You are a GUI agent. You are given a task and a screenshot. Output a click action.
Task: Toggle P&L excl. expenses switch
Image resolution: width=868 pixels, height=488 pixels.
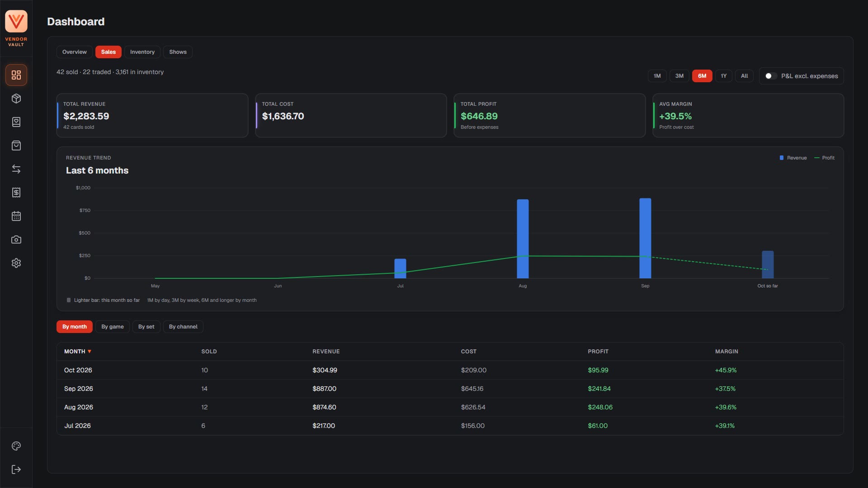pyautogui.click(x=771, y=76)
